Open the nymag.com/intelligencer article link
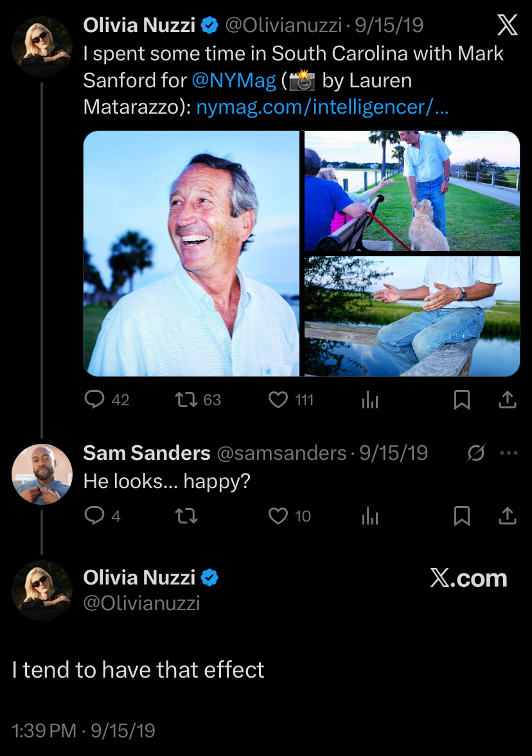532x756 pixels. 322,107
